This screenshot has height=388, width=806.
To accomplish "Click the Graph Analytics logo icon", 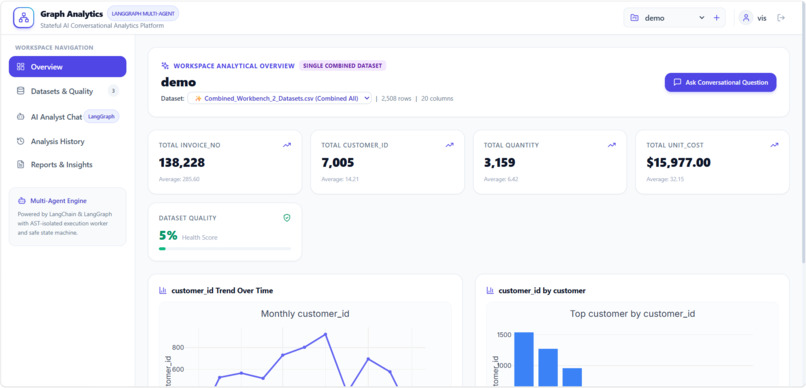I will pyautogui.click(x=24, y=17).
